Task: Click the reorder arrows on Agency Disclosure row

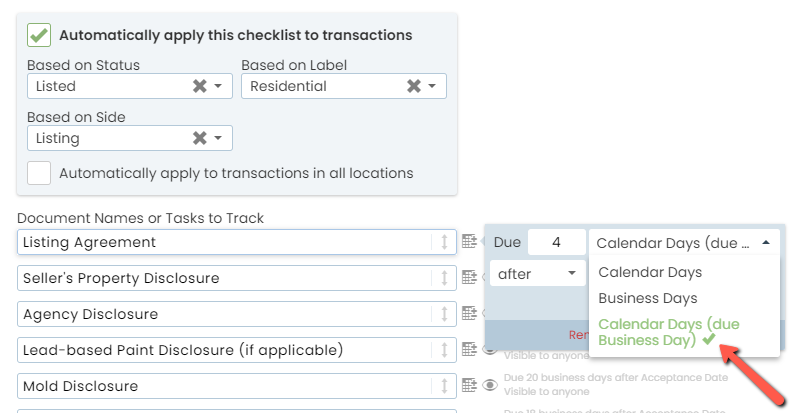Action: tap(444, 314)
